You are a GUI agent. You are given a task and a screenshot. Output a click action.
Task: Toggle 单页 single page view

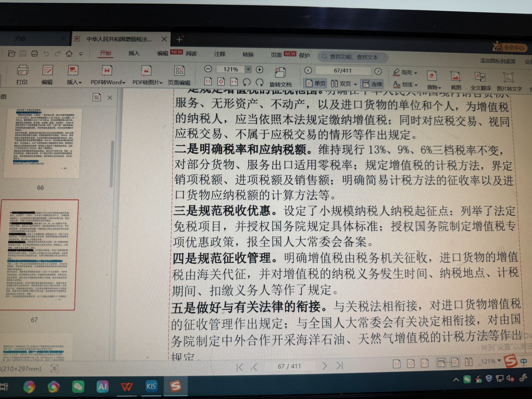316,83
